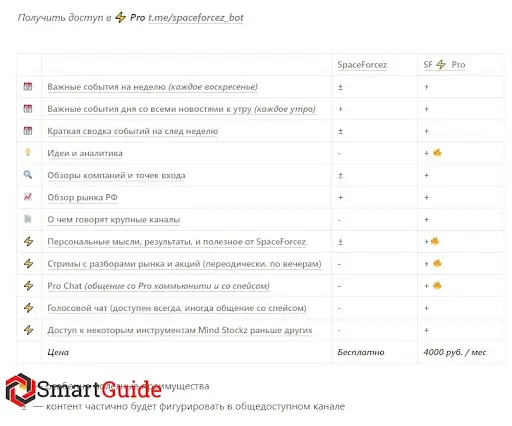Open the t.me/spaceforcez_bot link
The height and width of the screenshot is (426, 512).
coord(196,18)
